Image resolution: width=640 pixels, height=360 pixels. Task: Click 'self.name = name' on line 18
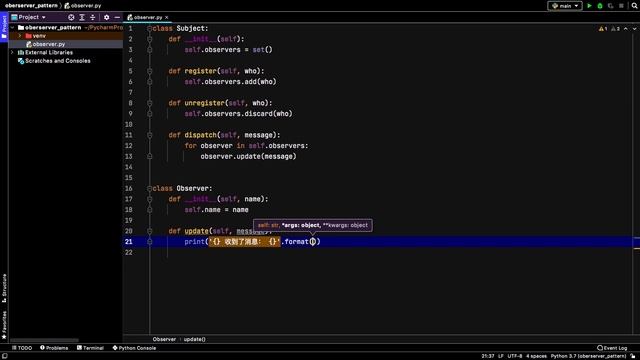coord(216,210)
